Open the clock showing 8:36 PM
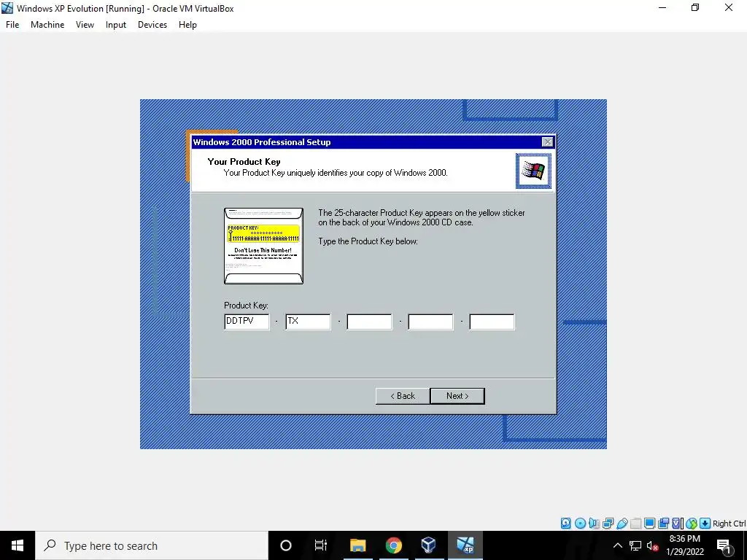 click(685, 545)
